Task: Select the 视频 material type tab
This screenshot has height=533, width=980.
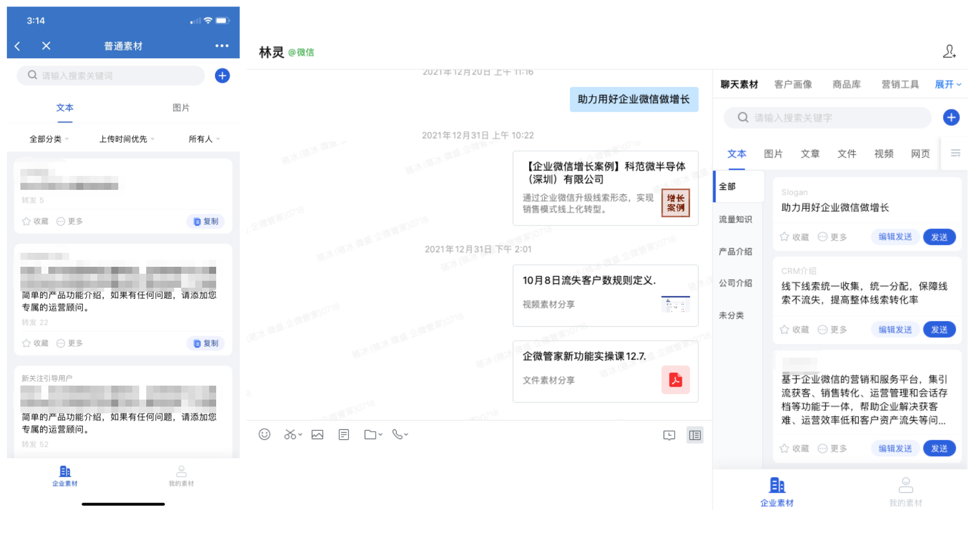Action: pos(884,154)
